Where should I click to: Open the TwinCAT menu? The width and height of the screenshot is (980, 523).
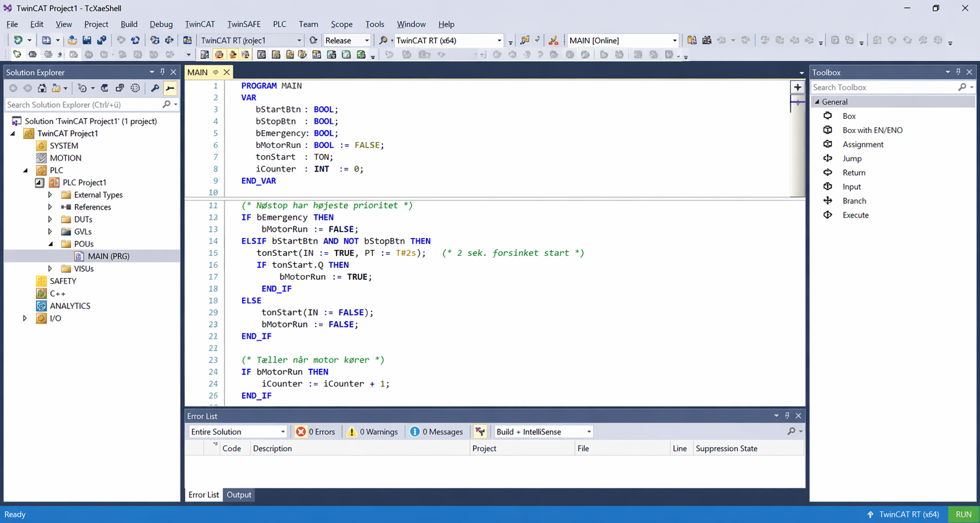200,24
